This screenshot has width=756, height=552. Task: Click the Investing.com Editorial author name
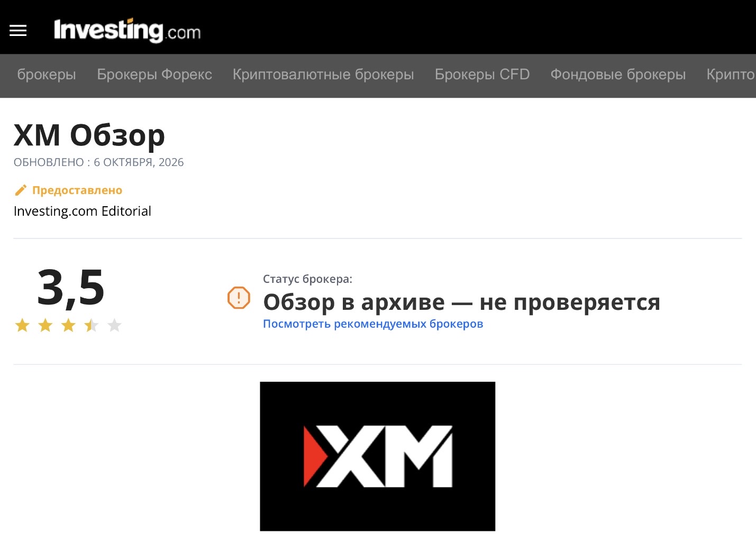tap(83, 211)
